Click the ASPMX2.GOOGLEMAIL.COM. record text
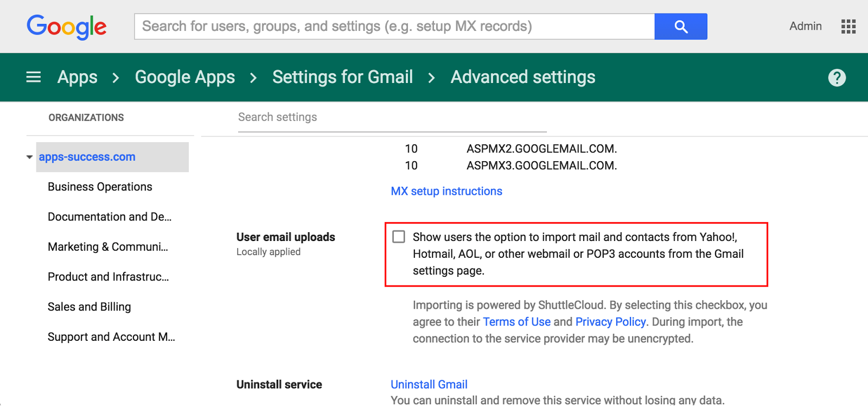The height and width of the screenshot is (407, 868). tap(542, 149)
